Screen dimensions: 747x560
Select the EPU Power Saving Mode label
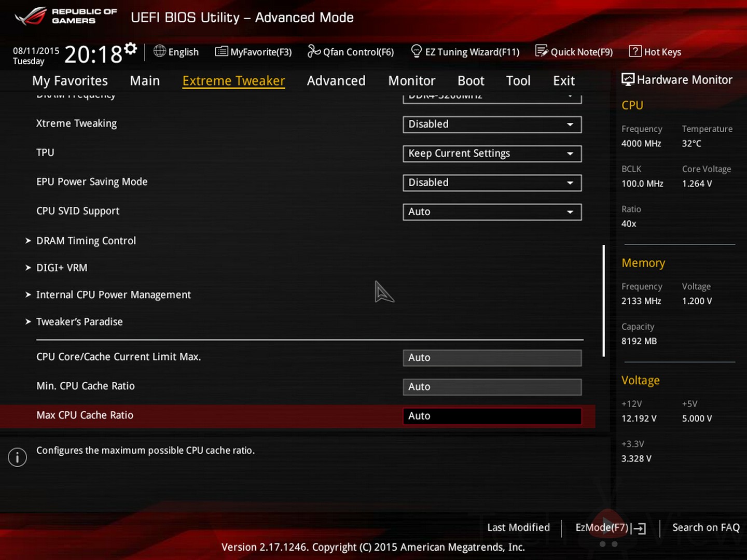coord(92,181)
